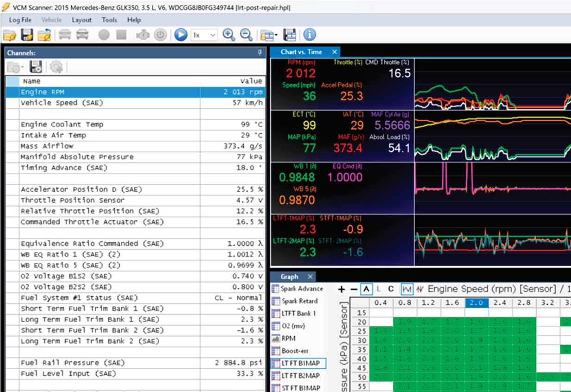Toggle the 'A' mode button in Graph toolbar
The width and height of the screenshot is (571, 392).
tap(366, 289)
